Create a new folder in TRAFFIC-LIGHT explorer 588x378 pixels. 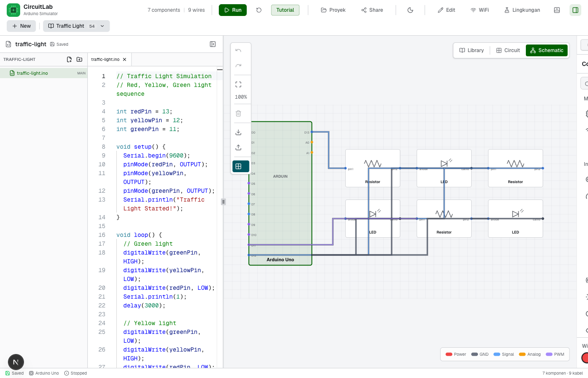(79, 60)
